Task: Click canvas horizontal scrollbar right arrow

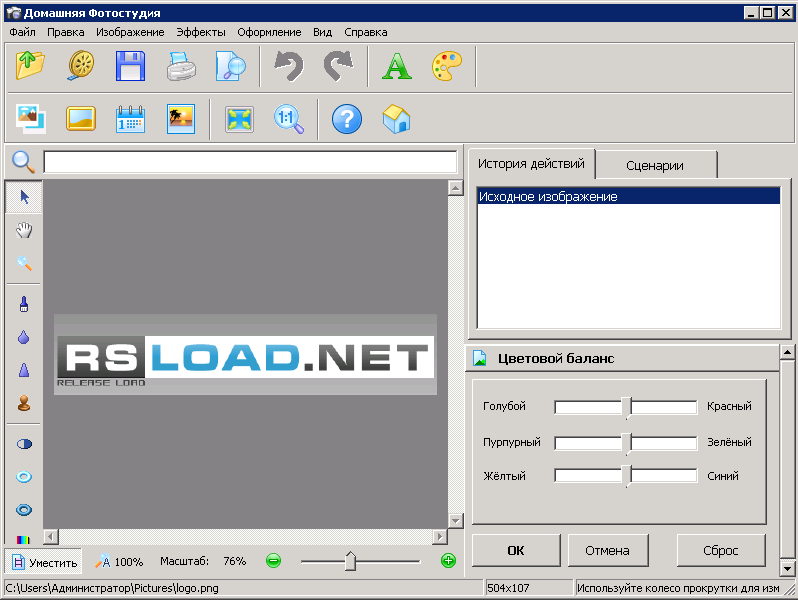Action: [440, 536]
